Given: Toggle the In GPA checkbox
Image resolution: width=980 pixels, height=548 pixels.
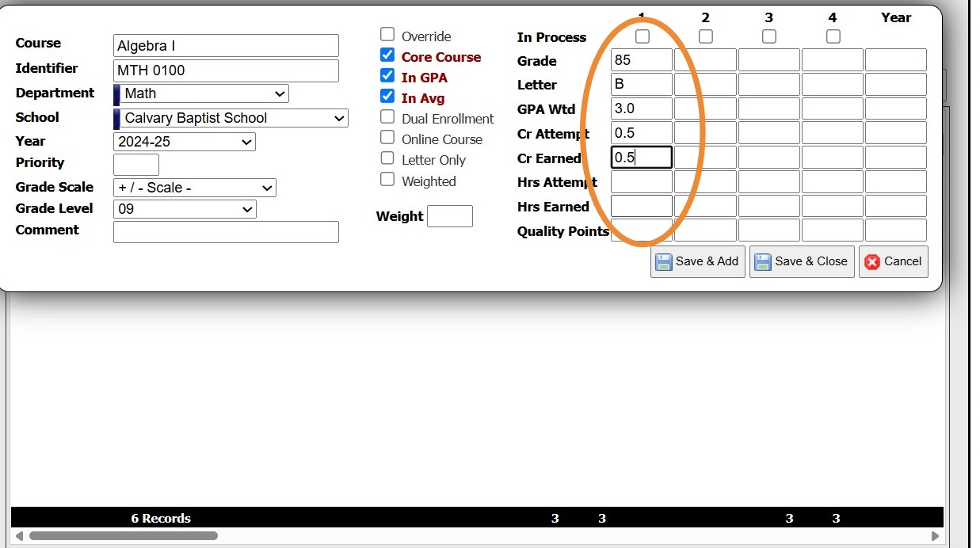Looking at the screenshot, I should click(387, 75).
